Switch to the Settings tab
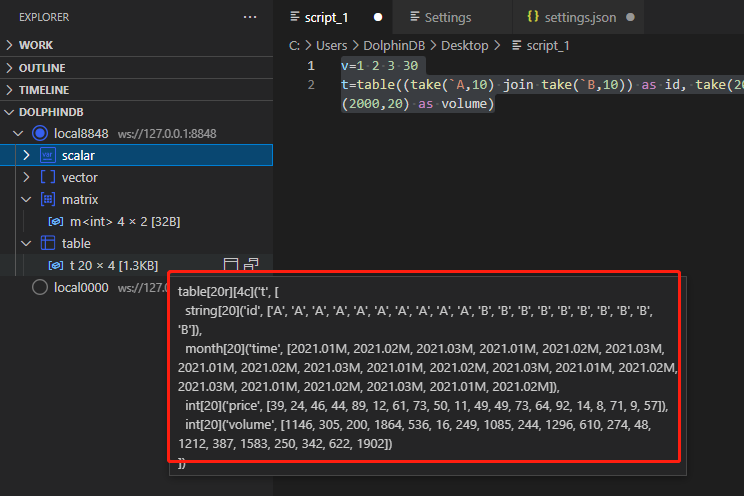This screenshot has width=744, height=496. tap(448, 18)
